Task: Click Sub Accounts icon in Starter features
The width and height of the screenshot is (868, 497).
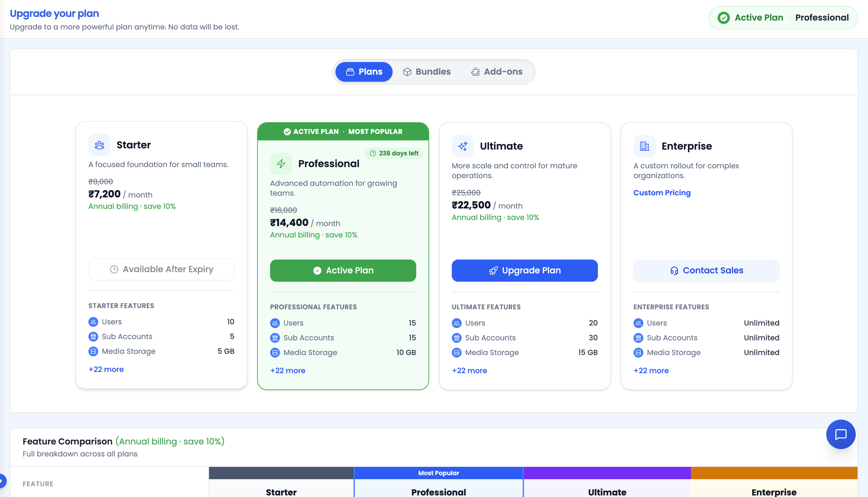Action: 93,337
